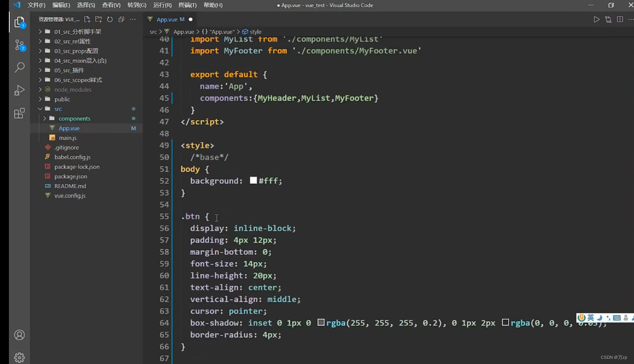
Task: Open the 选择(S) menu
Action: point(86,5)
